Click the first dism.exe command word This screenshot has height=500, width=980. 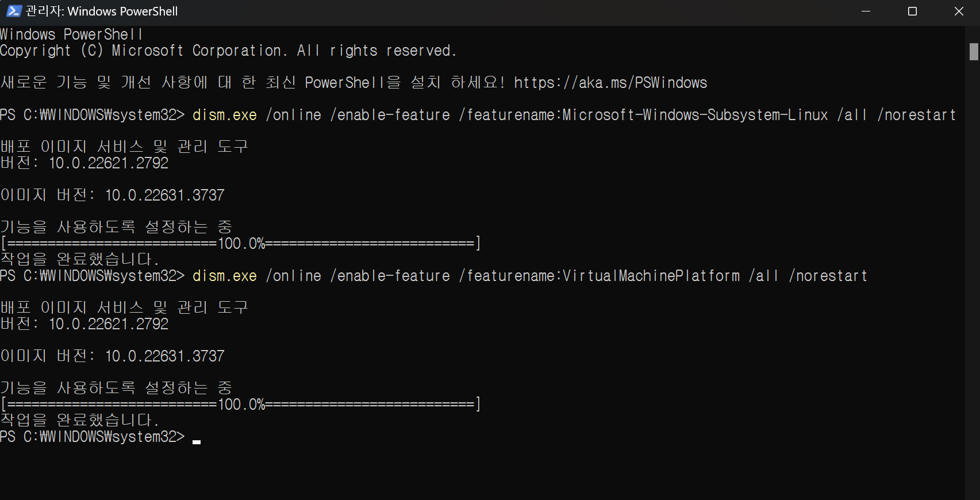(x=224, y=115)
